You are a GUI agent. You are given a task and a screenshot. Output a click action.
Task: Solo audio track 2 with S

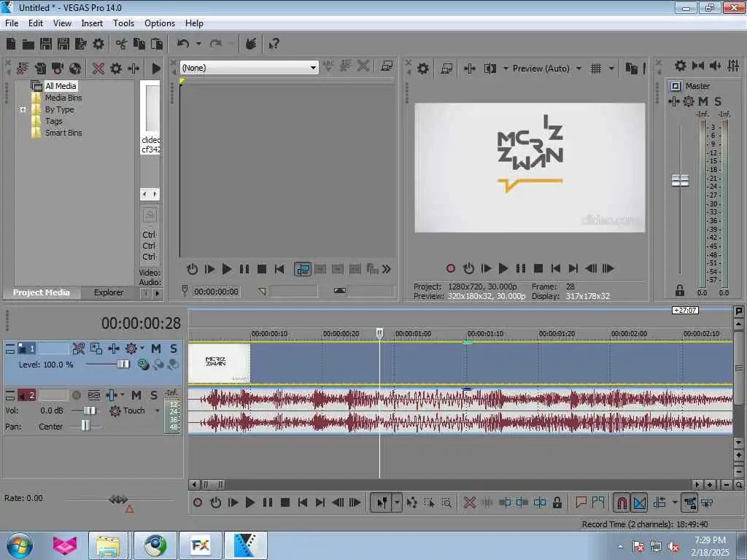(154, 395)
